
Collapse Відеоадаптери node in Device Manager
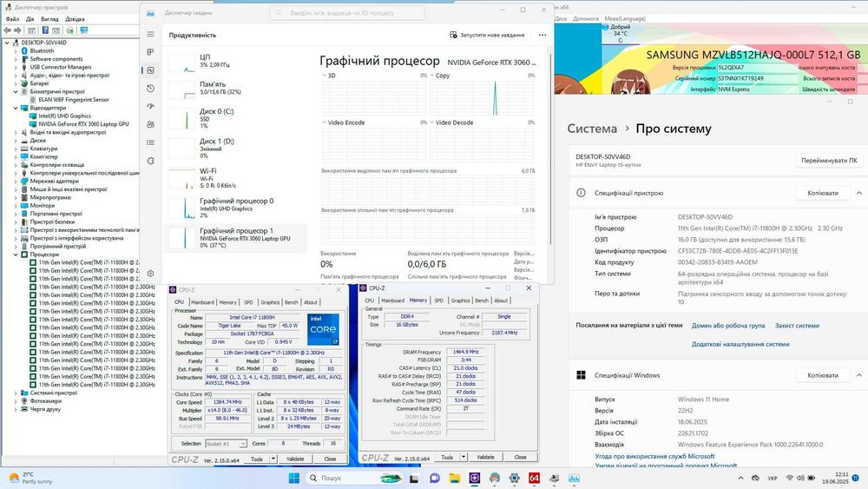(16, 108)
